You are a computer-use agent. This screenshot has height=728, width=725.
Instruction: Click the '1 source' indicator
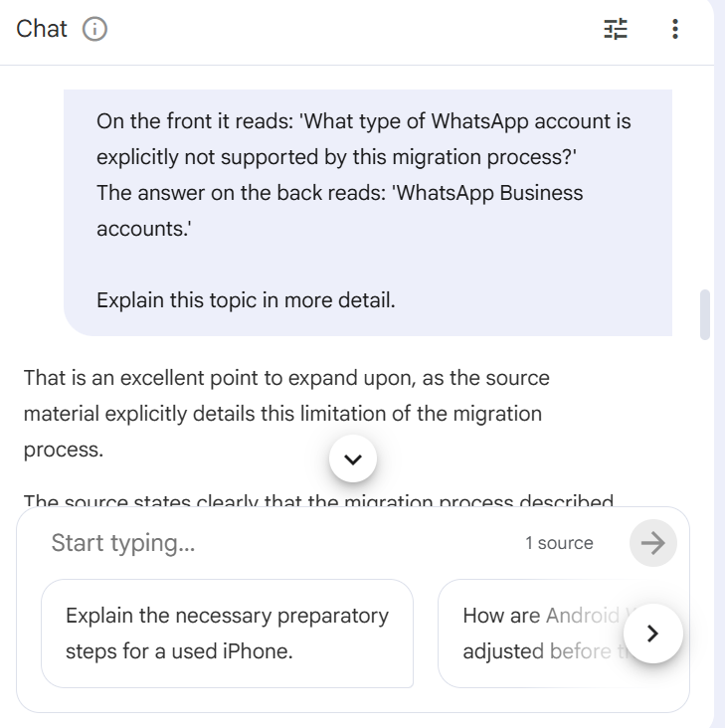point(559,543)
